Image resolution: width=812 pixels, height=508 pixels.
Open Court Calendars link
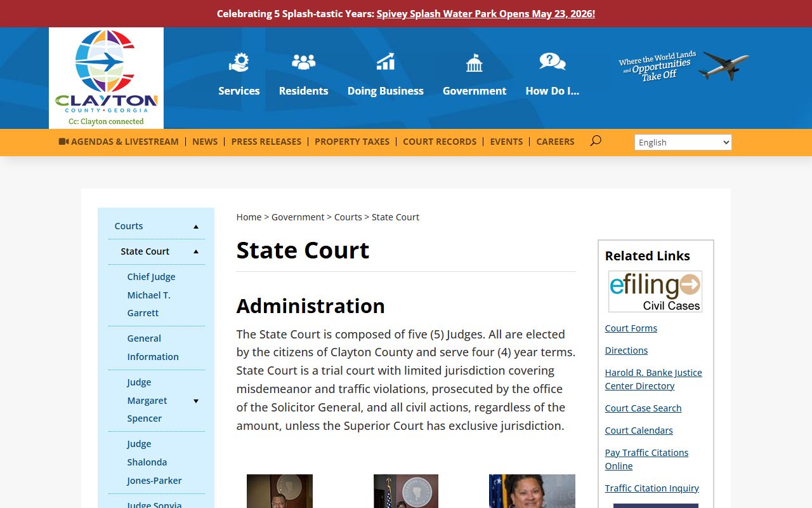[639, 431]
